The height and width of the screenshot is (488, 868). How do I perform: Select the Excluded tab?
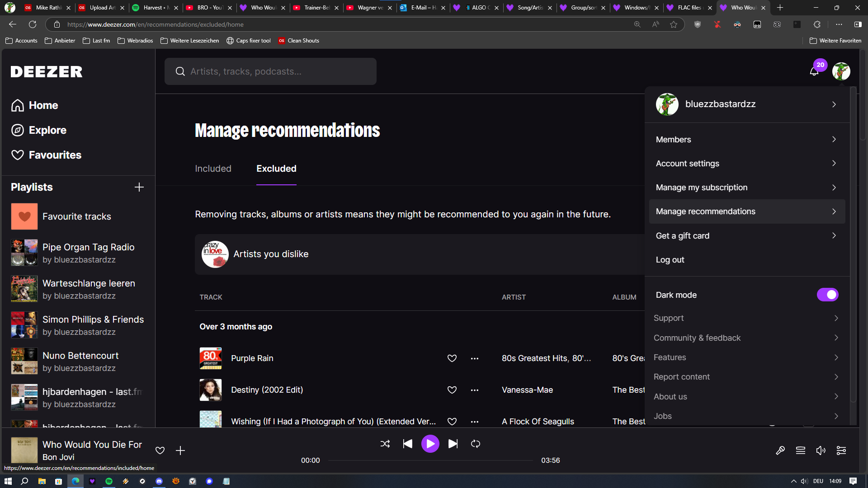click(x=276, y=169)
